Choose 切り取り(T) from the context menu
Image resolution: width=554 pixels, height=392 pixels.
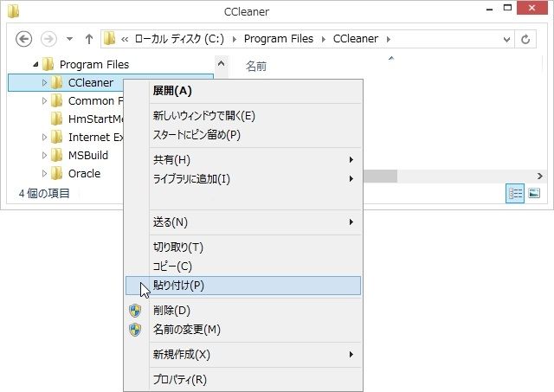pos(243,247)
